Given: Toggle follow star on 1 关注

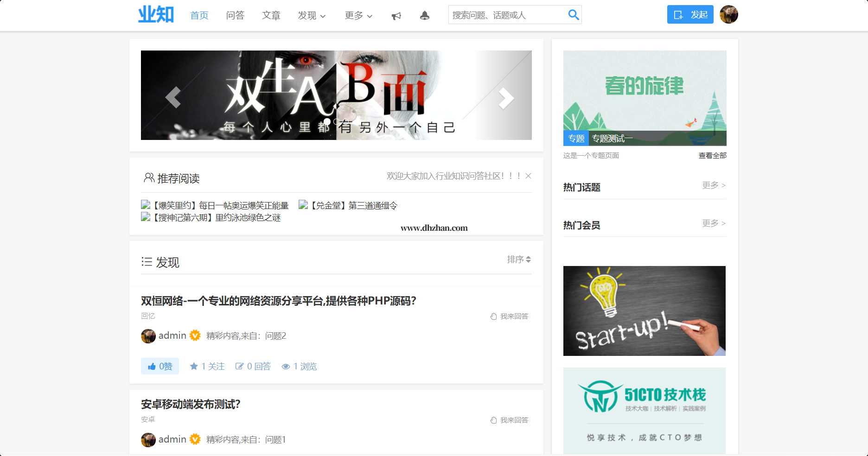Looking at the screenshot, I should pos(207,366).
